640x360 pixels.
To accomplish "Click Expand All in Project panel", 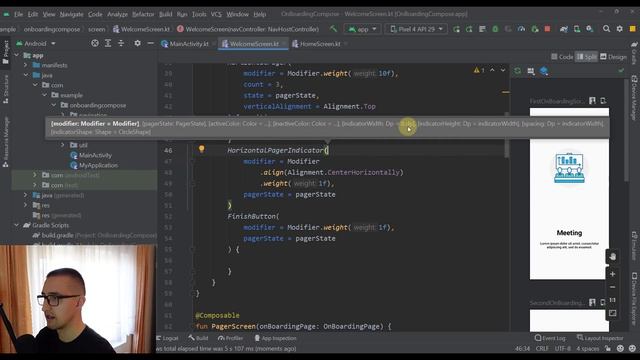I will [x=108, y=43].
